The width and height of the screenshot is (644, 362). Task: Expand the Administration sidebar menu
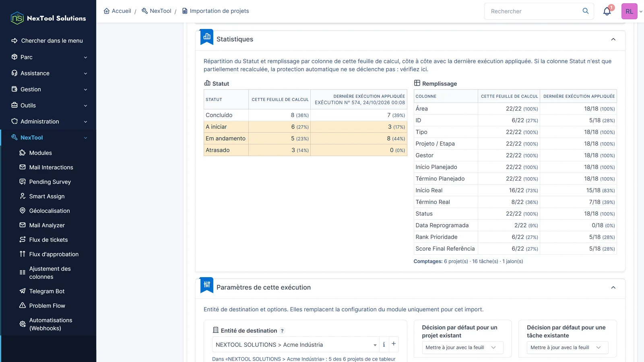(x=49, y=121)
